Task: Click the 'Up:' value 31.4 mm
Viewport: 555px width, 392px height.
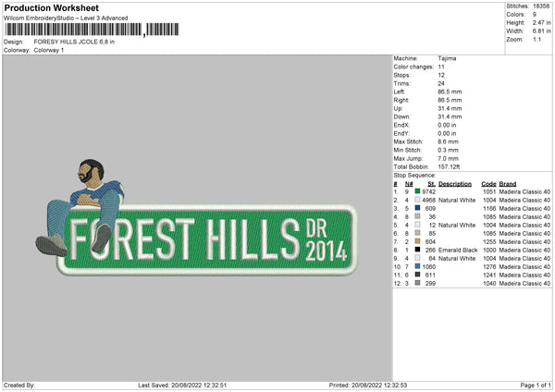Action: pyautogui.click(x=450, y=108)
